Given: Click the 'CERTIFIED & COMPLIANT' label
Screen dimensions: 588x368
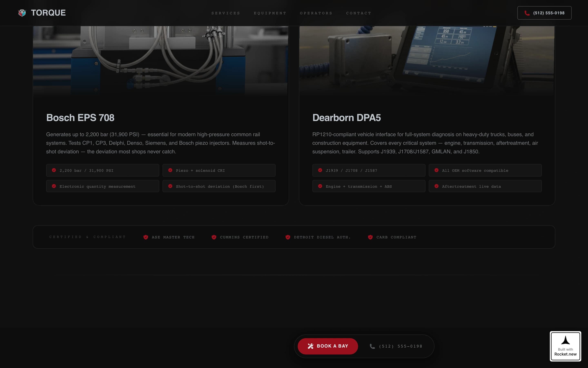Looking at the screenshot, I should tap(88, 237).
